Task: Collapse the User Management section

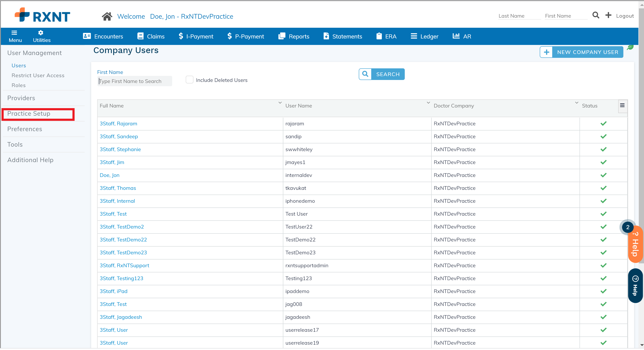Action: pyautogui.click(x=34, y=53)
